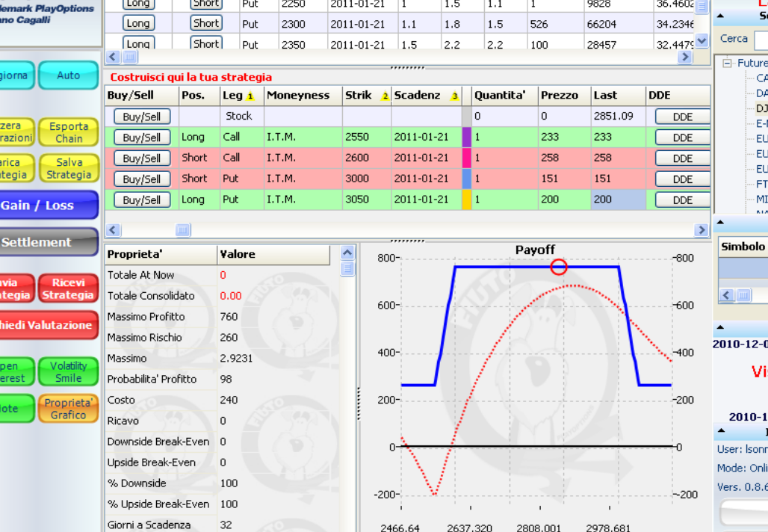Click the DDE button on the Stock row
This screenshot has height=532, width=768.
pyautogui.click(x=683, y=117)
